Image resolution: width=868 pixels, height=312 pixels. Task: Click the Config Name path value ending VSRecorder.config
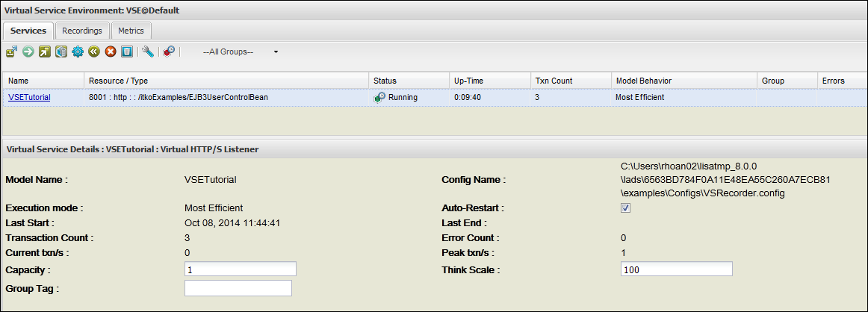(x=725, y=180)
